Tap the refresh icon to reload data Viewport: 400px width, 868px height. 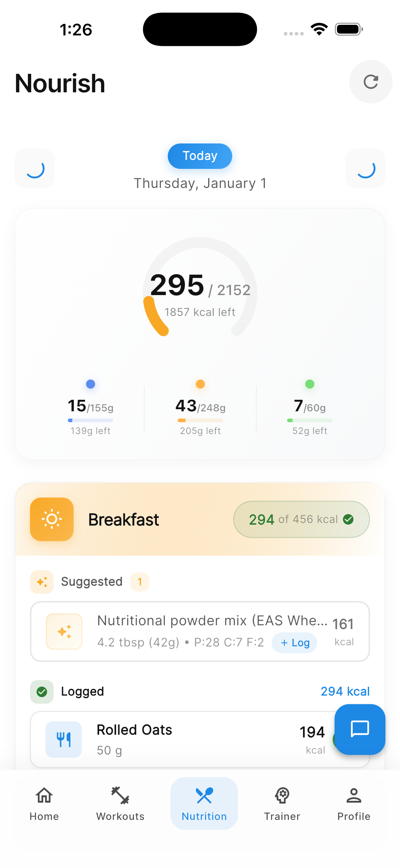pyautogui.click(x=371, y=82)
